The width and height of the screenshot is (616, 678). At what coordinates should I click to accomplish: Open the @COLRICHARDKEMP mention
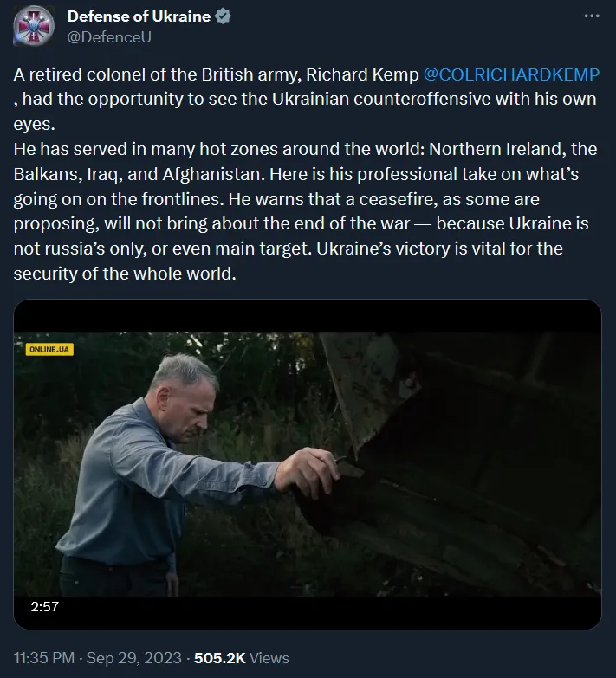click(511, 75)
